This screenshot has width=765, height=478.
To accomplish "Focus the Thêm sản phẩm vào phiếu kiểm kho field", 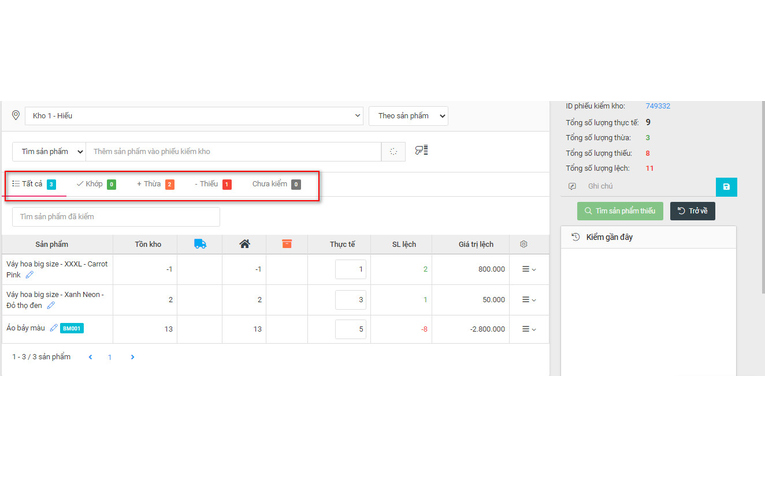I will [234, 152].
